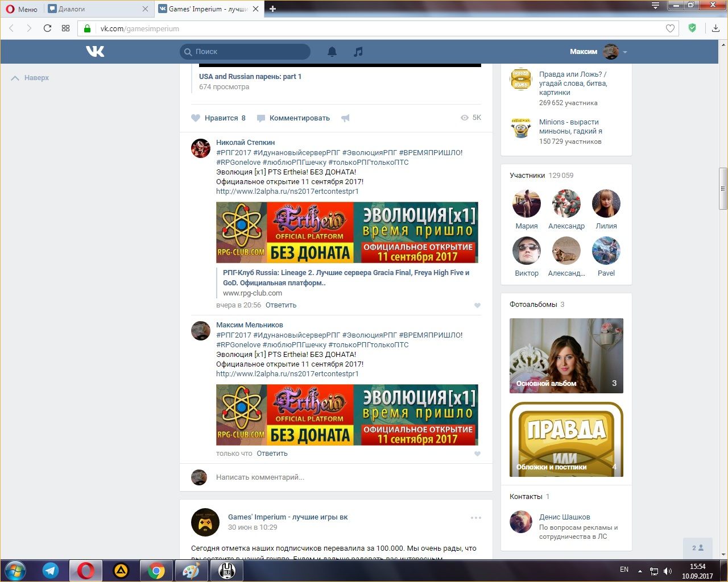The image size is (728, 582).
Task: Open the online friends chat widget
Action: (698, 548)
